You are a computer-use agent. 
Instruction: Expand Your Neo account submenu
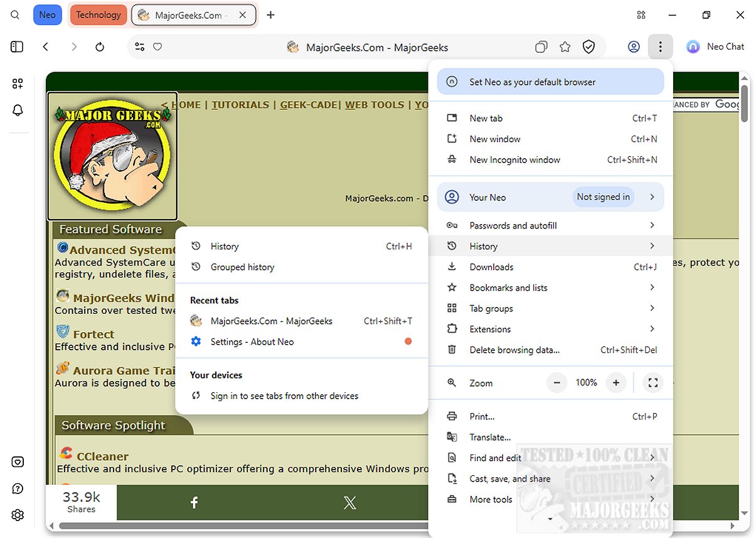[x=550, y=197]
